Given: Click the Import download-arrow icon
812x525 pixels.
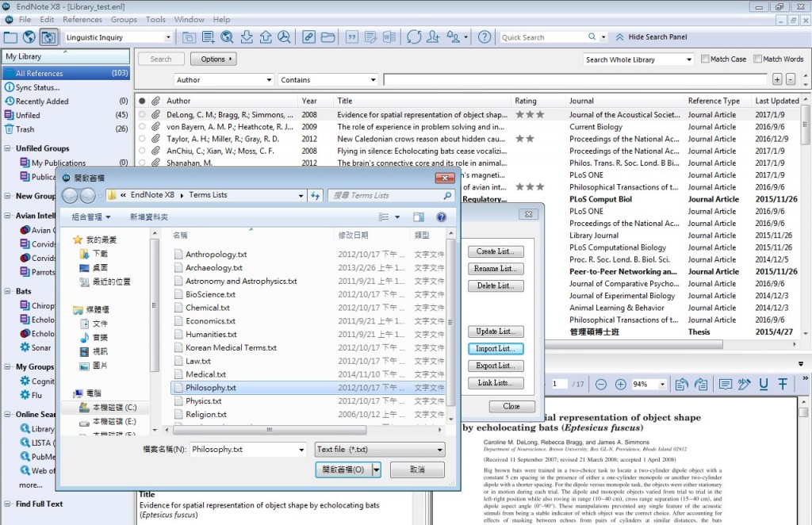Looking at the screenshot, I should tap(247, 37).
